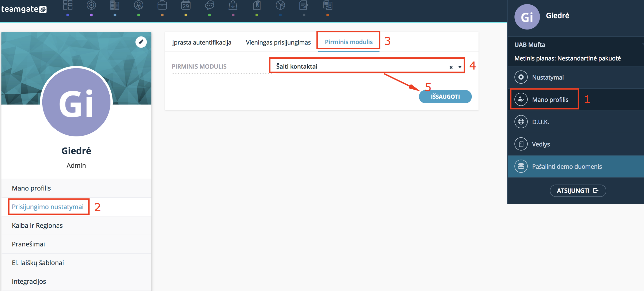Image resolution: width=644 pixels, height=291 pixels.
Task: Open Vedlys menu entry
Action: 576,144
